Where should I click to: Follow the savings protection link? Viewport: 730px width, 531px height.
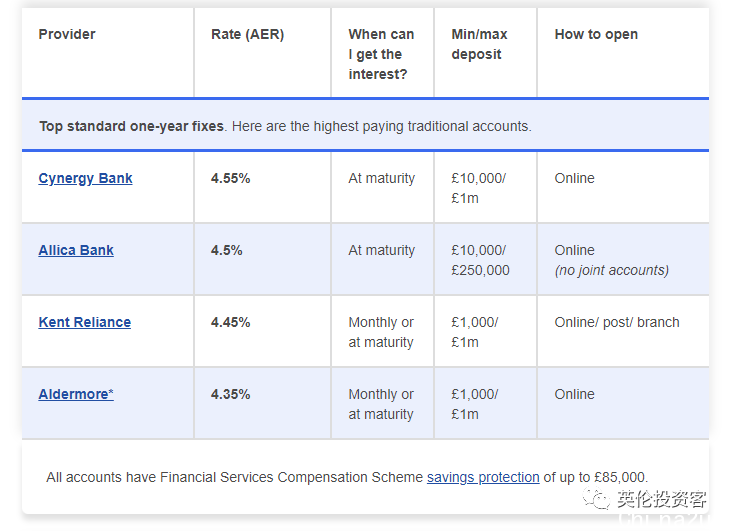tap(483, 477)
